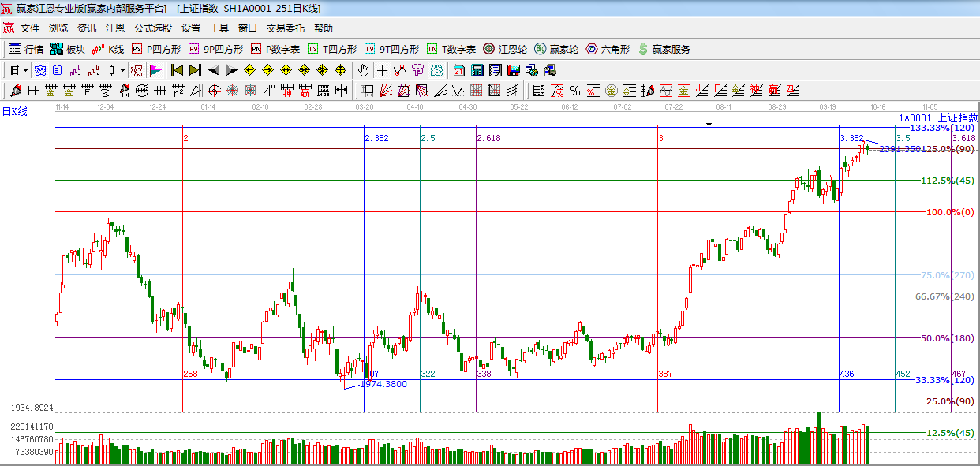Expand the candlestick style dropdown arrow
Image resolution: width=980 pixels, height=466 pixels.
pos(123,70)
